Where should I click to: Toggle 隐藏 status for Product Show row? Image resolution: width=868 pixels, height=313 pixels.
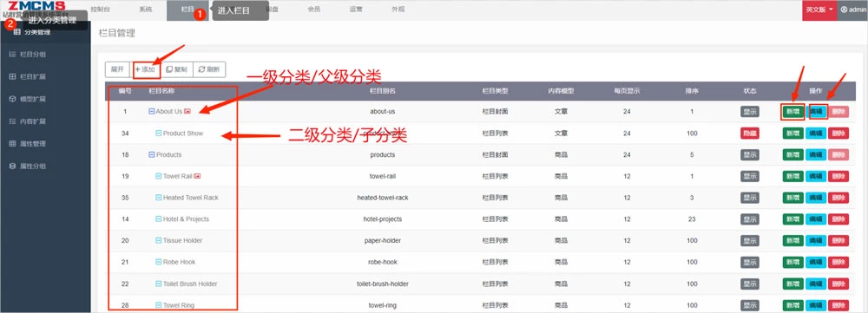750,134
